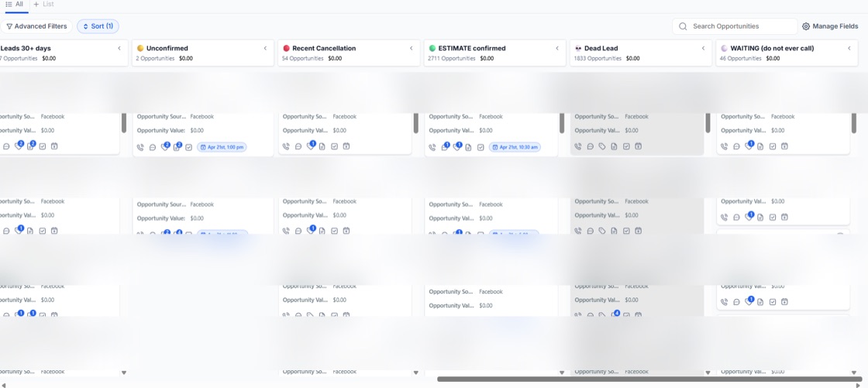Open conversation icon on second Dead Lead card

tap(590, 231)
